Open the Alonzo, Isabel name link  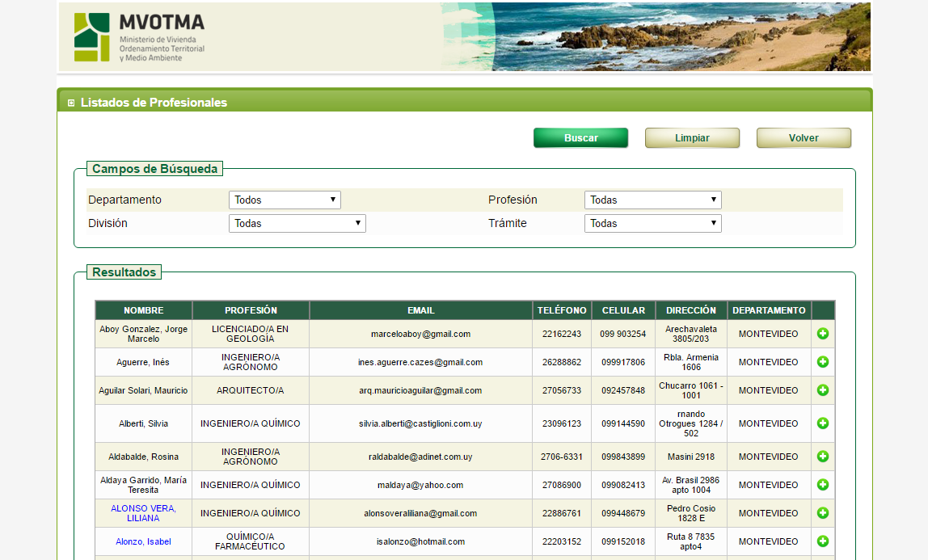143,541
